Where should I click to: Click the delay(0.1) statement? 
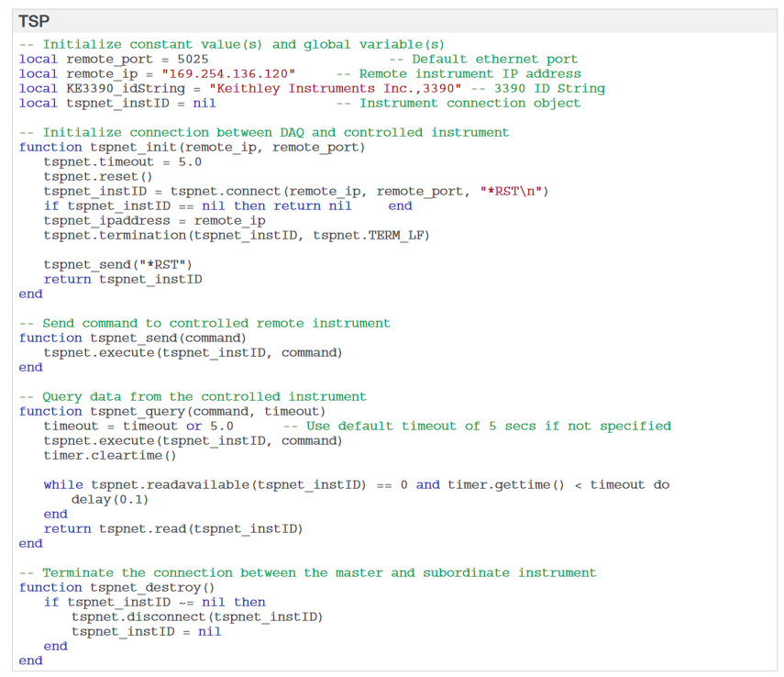coord(110,499)
